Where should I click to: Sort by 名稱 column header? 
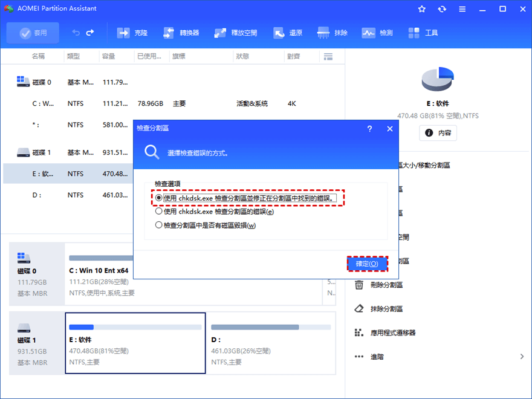pyautogui.click(x=38, y=56)
